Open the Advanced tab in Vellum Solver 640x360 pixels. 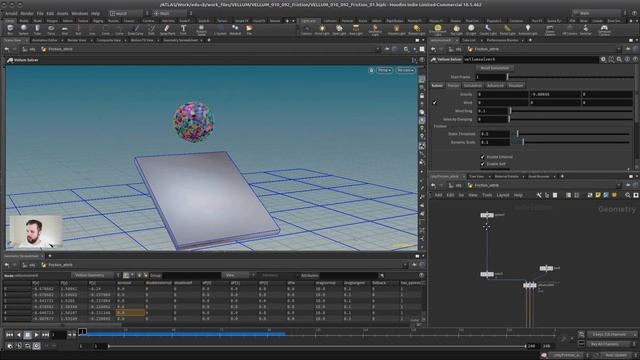(x=495, y=86)
